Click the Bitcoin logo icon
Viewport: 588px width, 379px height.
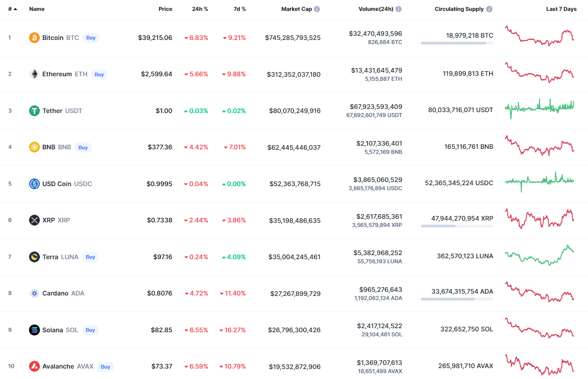(34, 38)
